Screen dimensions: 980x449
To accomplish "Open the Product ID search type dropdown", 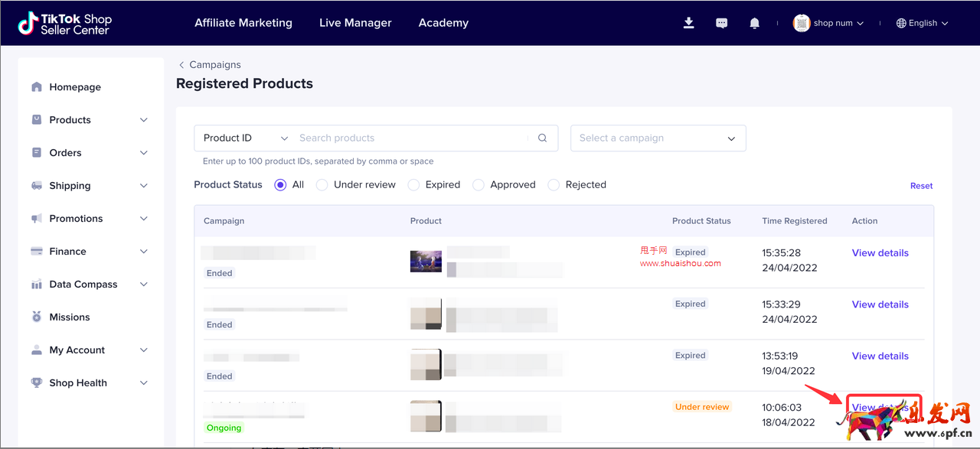I will pos(245,138).
